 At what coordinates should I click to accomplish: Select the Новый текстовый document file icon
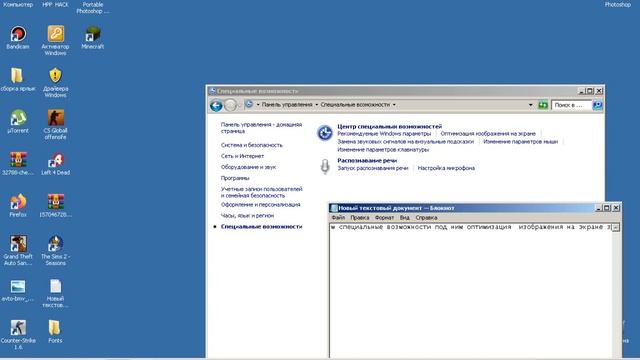[x=56, y=286]
